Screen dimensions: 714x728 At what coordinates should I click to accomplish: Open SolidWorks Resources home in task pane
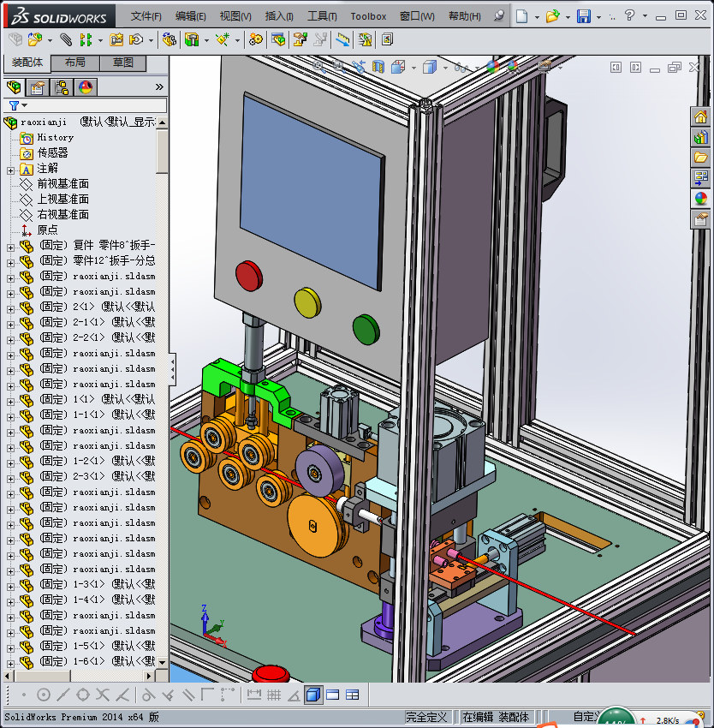point(700,116)
